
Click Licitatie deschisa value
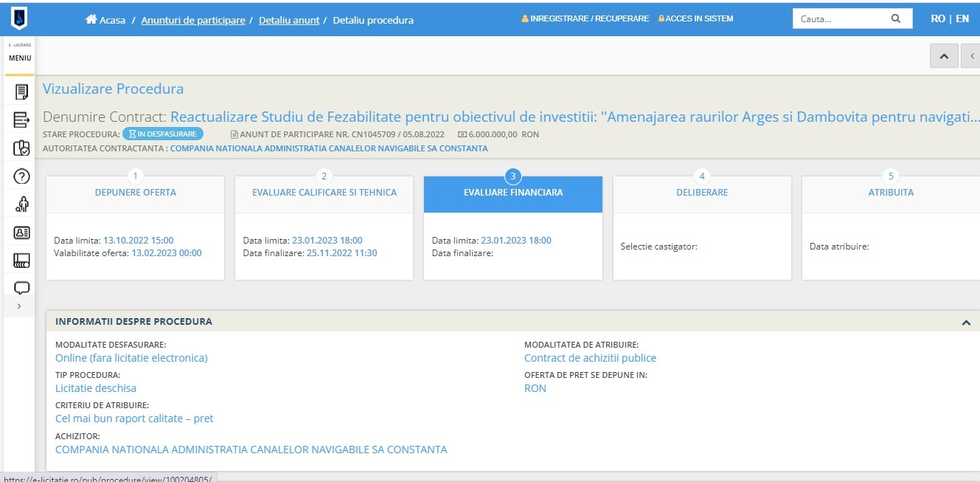click(96, 388)
